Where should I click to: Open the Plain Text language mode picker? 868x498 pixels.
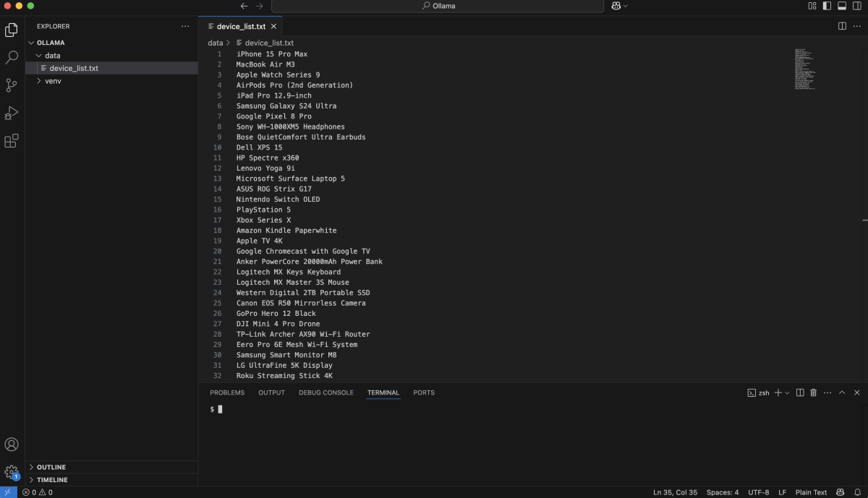click(811, 492)
